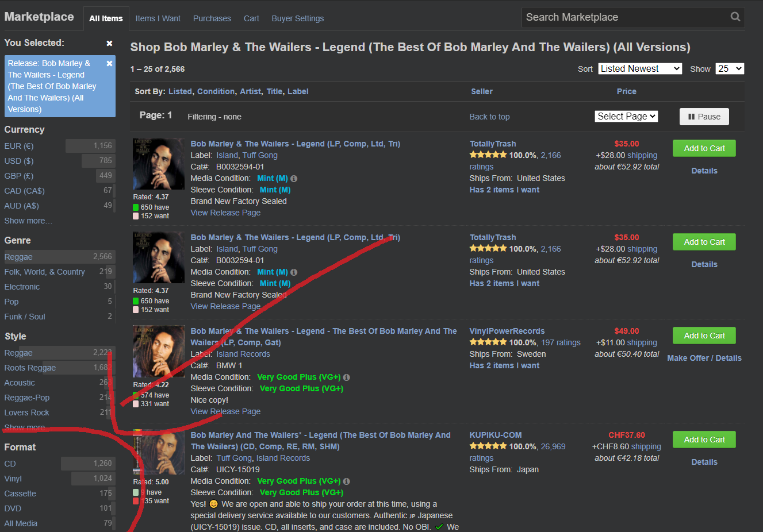The height and width of the screenshot is (532, 763).
Task: Filter format Cassette
Action: tap(60, 494)
